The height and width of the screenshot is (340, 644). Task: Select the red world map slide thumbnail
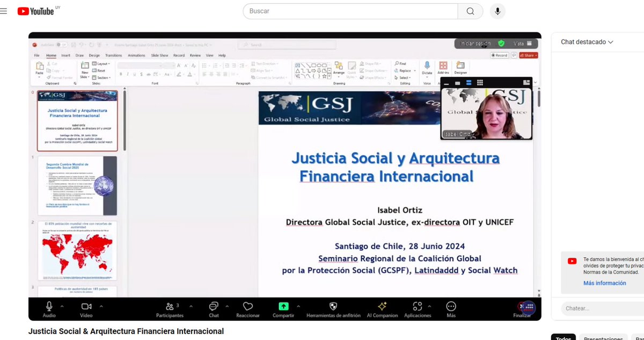point(77,251)
